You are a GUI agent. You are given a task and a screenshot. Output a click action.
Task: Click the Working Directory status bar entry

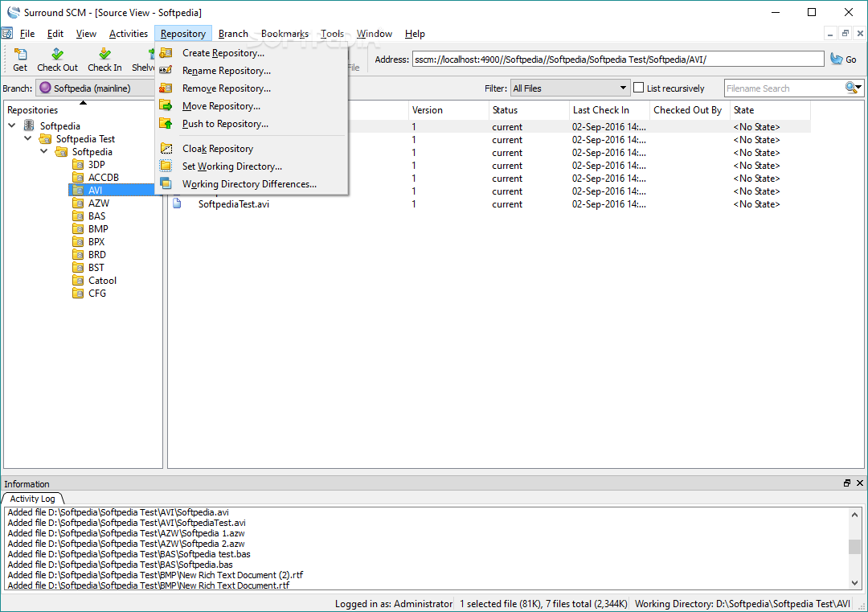[x=743, y=604]
